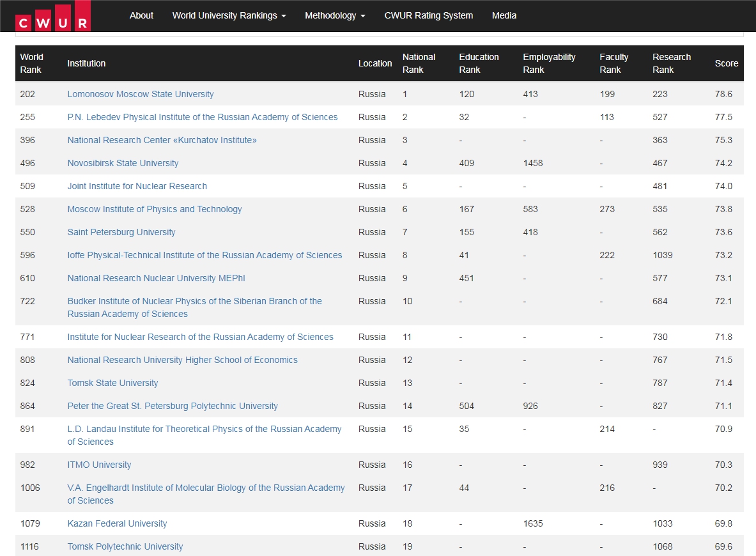The height and width of the screenshot is (556, 756).
Task: Open Moscow Institute of Physics and Technology
Action: (x=155, y=209)
